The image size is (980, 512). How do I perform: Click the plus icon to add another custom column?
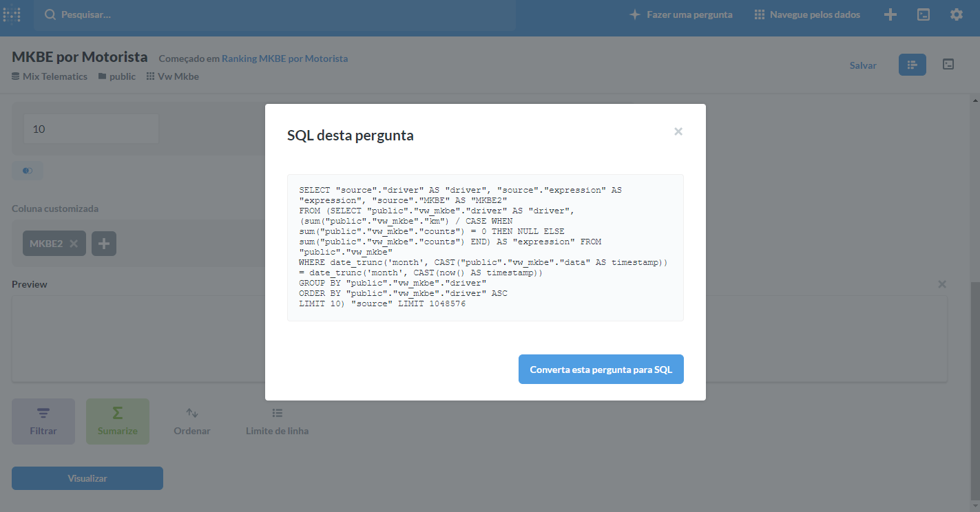(x=103, y=243)
